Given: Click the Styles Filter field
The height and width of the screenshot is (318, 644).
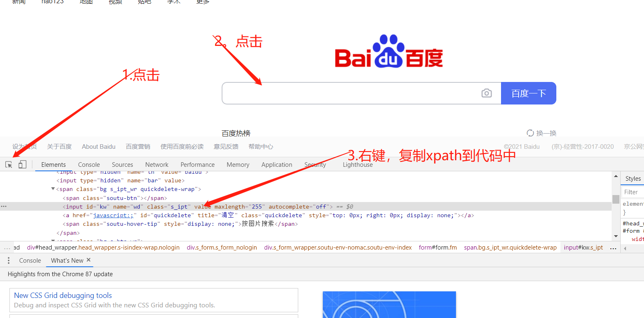Looking at the screenshot, I should 633,192.
